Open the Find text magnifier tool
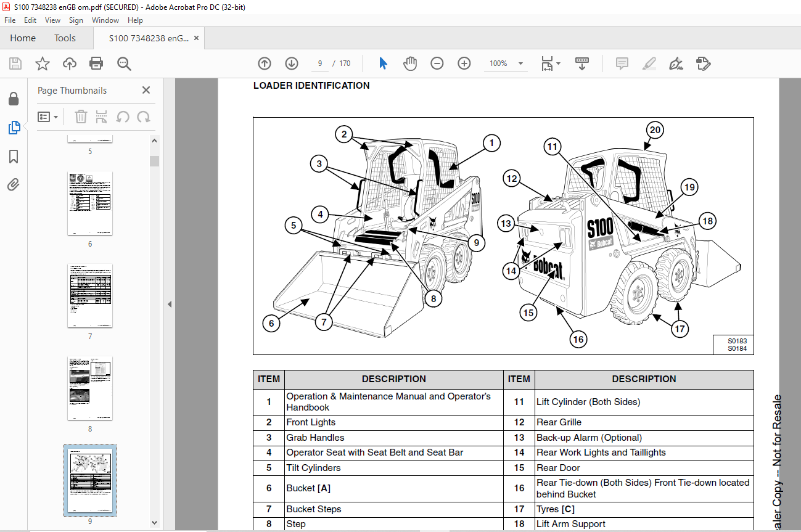The height and width of the screenshot is (532, 801). click(124, 63)
